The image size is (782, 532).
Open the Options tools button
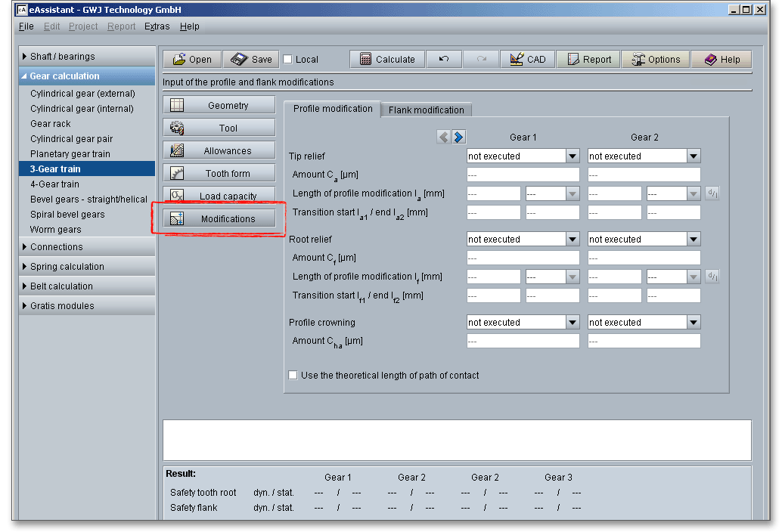[656, 60]
